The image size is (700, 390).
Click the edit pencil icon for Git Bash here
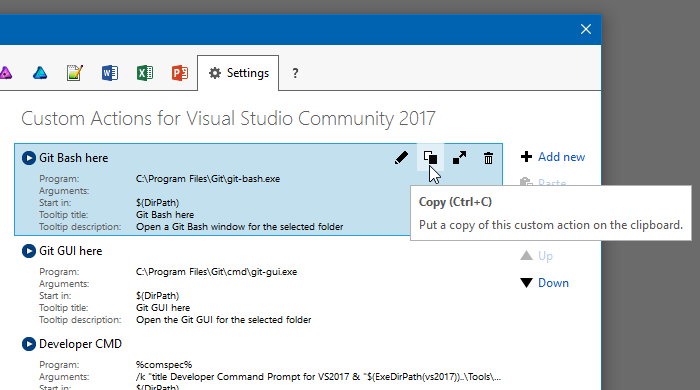click(x=401, y=158)
